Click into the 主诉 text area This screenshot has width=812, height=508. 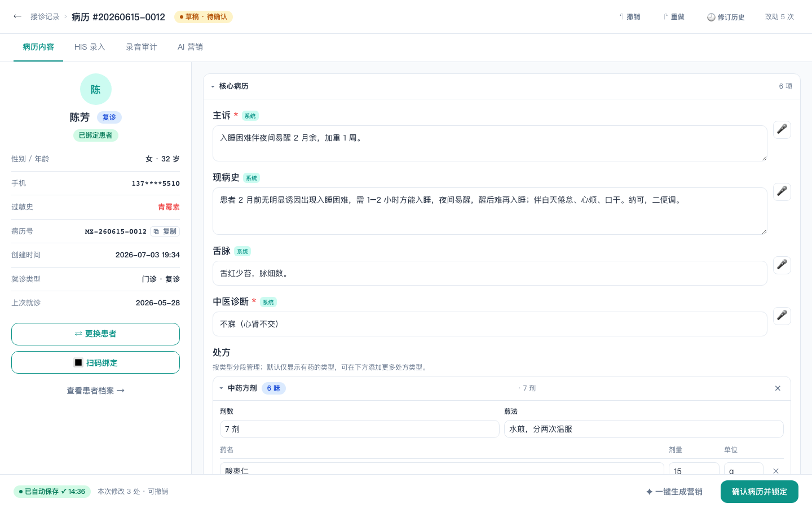pyautogui.click(x=490, y=143)
